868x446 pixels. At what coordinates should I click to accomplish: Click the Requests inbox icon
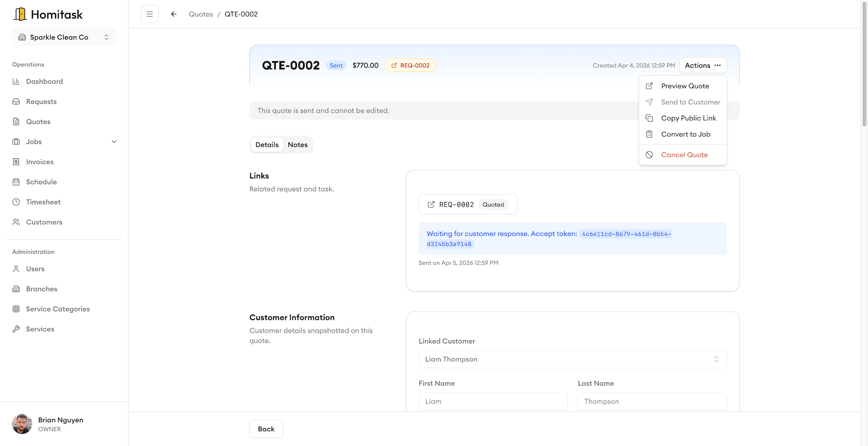coord(16,101)
